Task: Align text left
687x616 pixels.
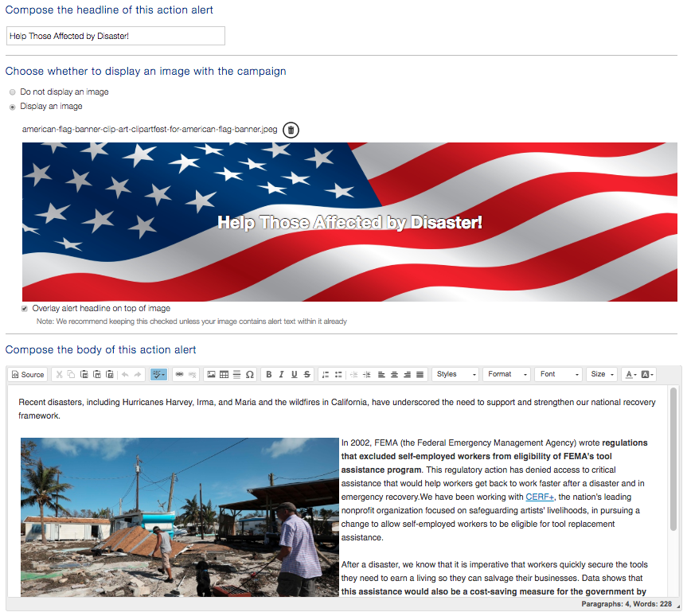Action: click(381, 375)
